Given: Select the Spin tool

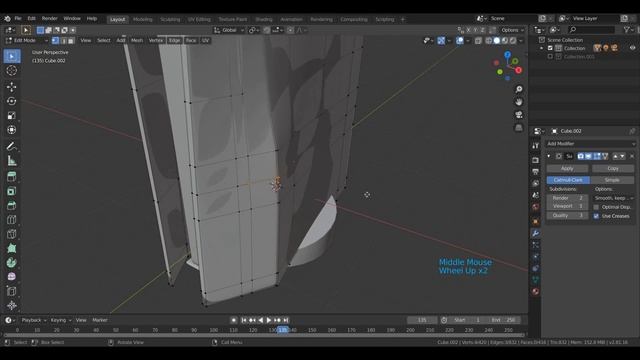Looking at the screenshot, I should pos(11,262).
